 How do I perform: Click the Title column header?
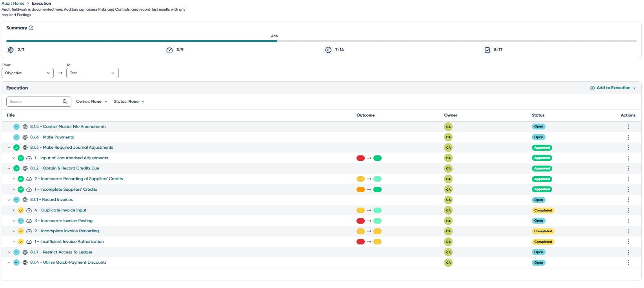[11, 115]
